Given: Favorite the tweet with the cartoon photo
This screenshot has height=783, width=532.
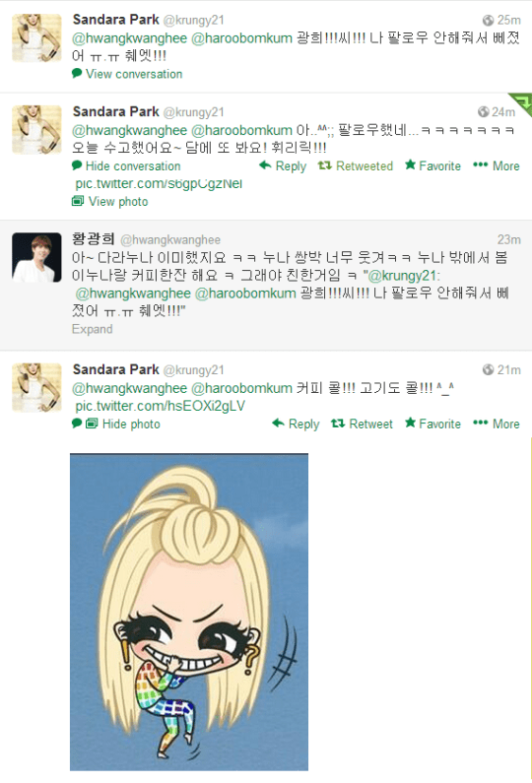Looking at the screenshot, I should (x=433, y=424).
